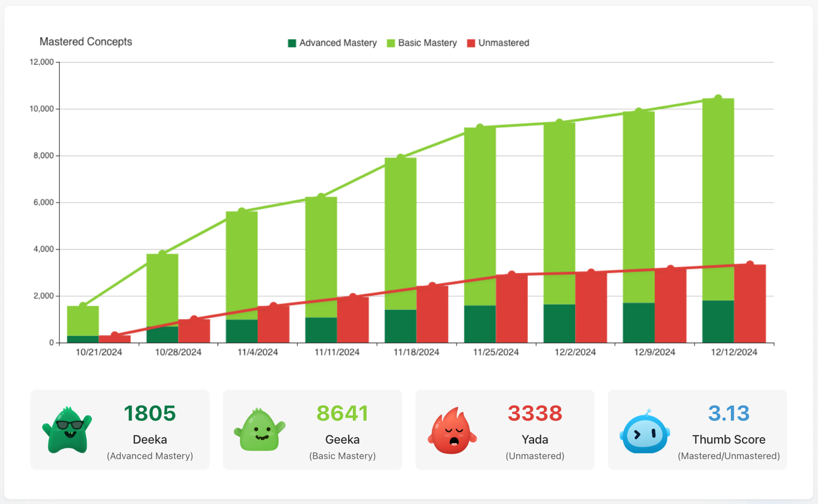Select the 3.13 Thumb Score value
The width and height of the screenshot is (818, 504).
click(729, 413)
